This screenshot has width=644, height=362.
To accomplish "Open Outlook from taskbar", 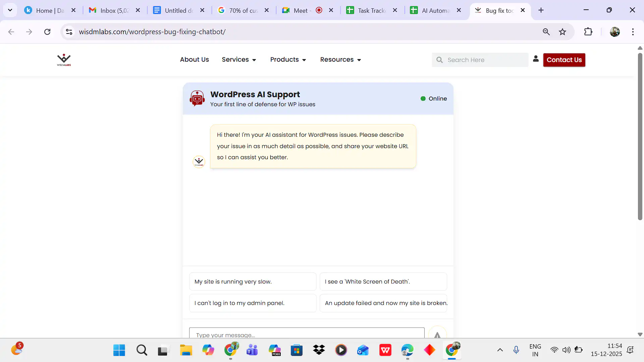I will [363, 350].
